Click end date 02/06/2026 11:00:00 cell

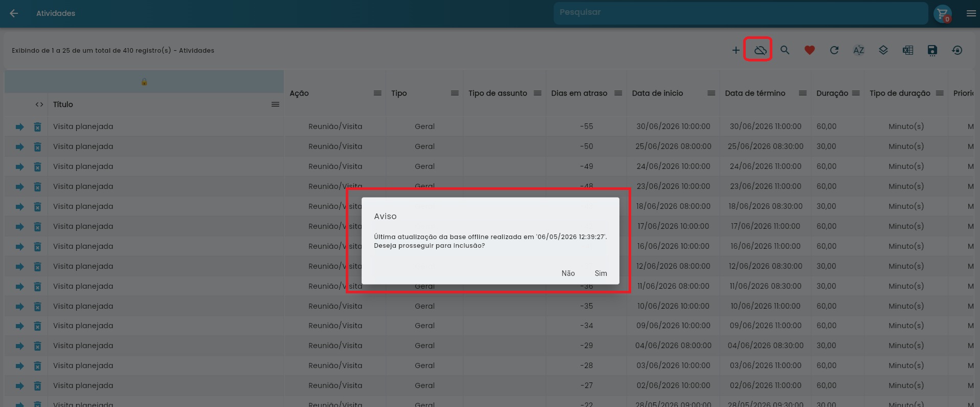766,385
